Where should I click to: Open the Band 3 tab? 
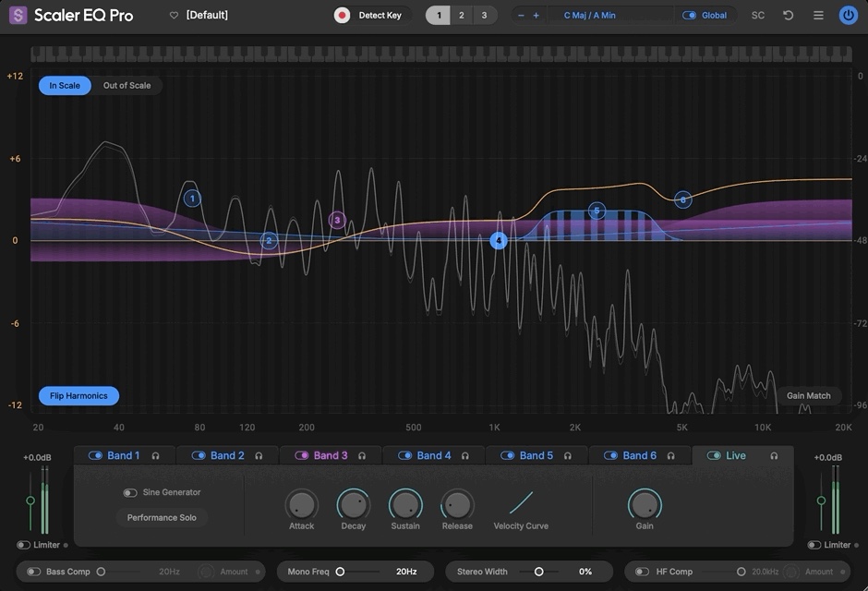tap(331, 455)
